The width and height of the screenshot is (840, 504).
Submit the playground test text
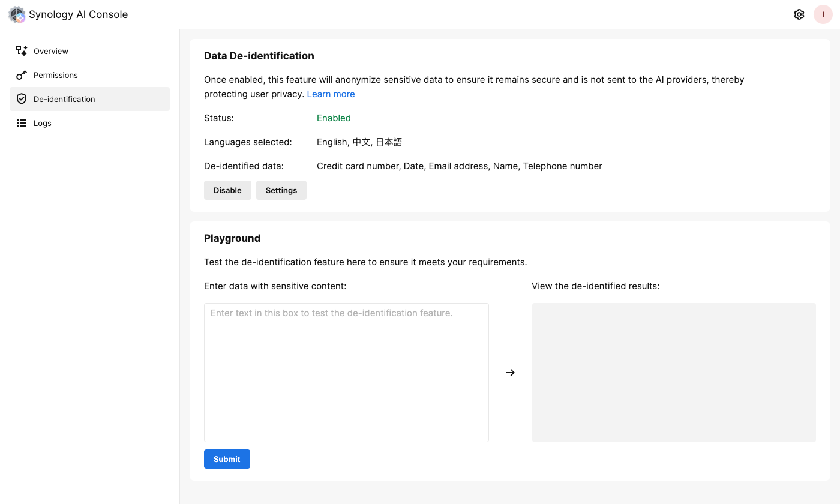[227, 459]
